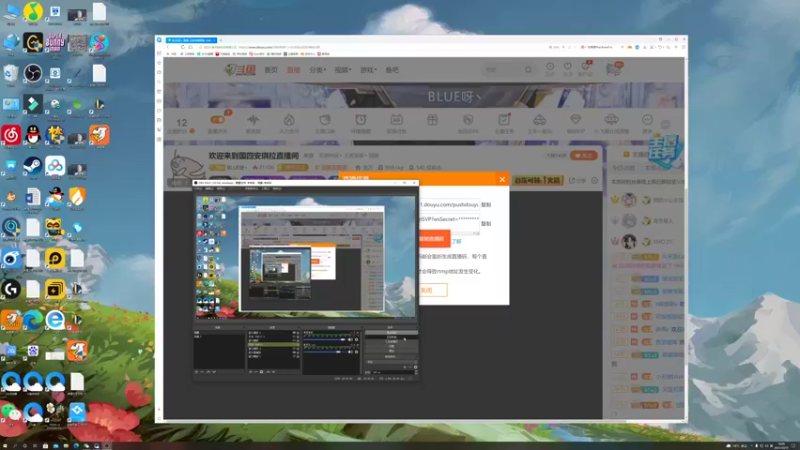The width and height of the screenshot is (800, 450).
Task: Expand the 分类 category dropdown
Action: [x=317, y=70]
